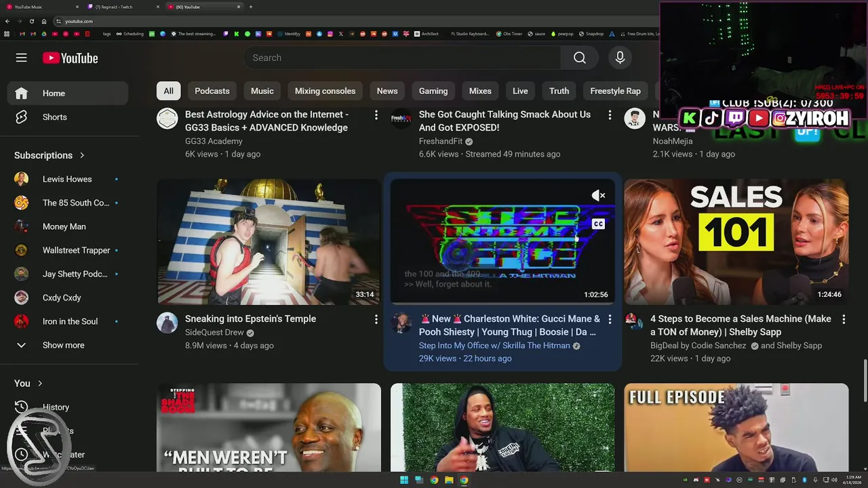Open more options for Charleston White video
The height and width of the screenshot is (488, 868).
click(x=610, y=319)
